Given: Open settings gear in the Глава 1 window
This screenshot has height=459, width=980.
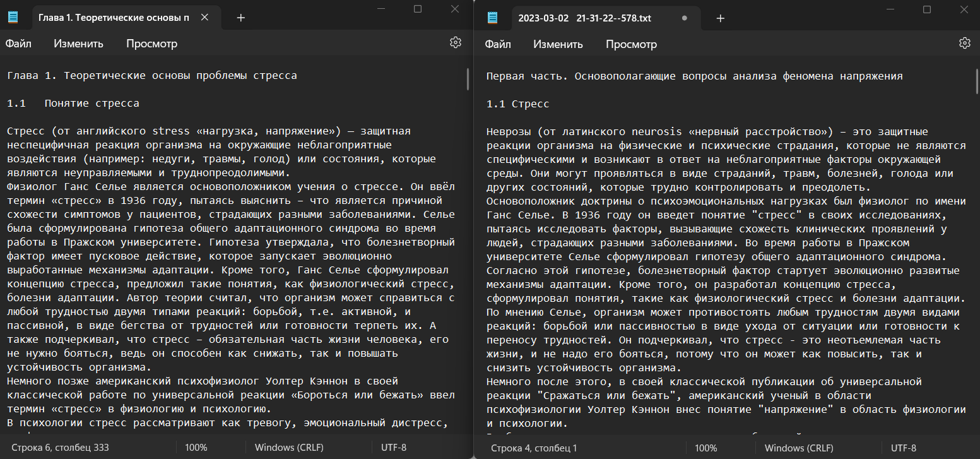Looking at the screenshot, I should (455, 43).
